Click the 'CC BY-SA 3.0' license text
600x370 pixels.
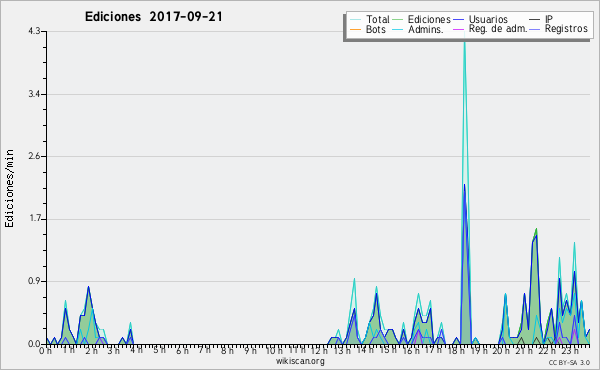pyautogui.click(x=569, y=362)
